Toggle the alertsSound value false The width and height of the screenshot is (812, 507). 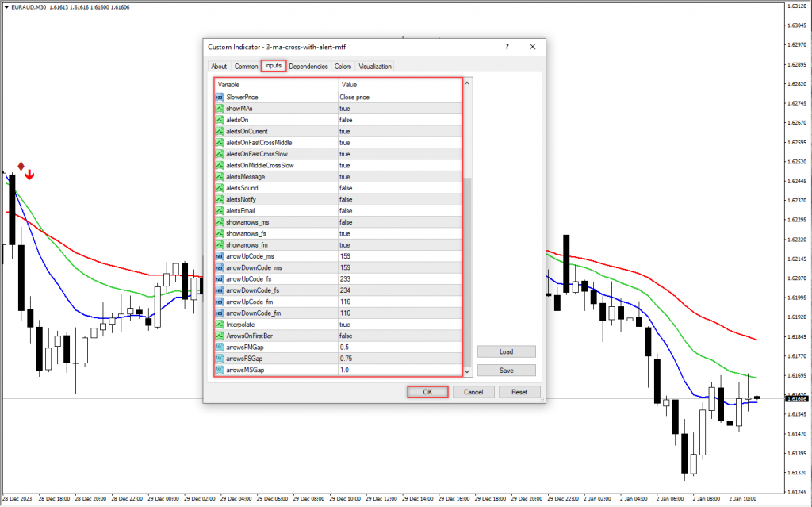[x=346, y=188]
